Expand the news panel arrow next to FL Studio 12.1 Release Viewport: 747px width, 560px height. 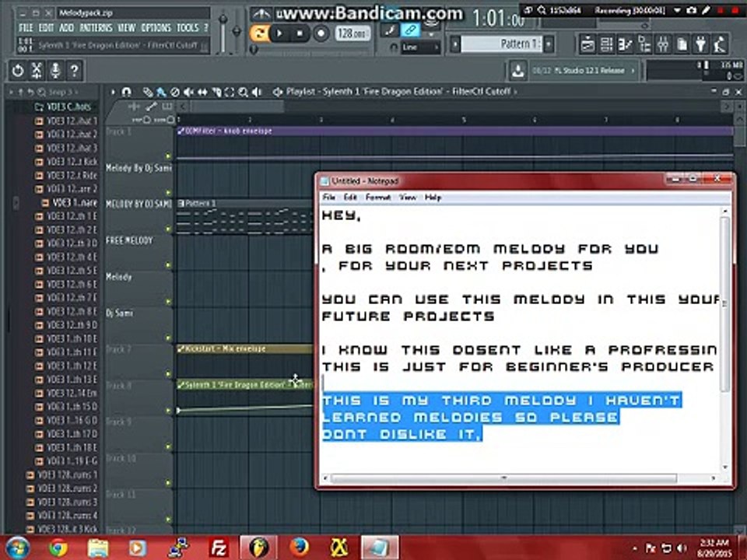pos(633,71)
